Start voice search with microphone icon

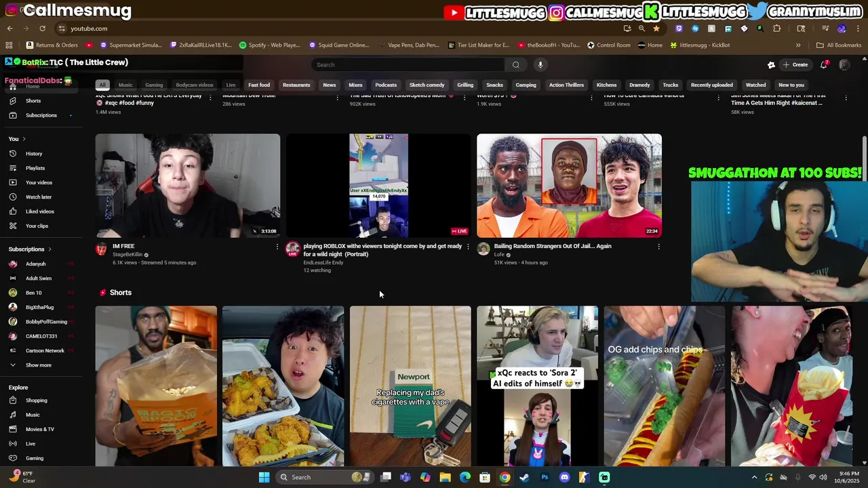click(x=540, y=64)
